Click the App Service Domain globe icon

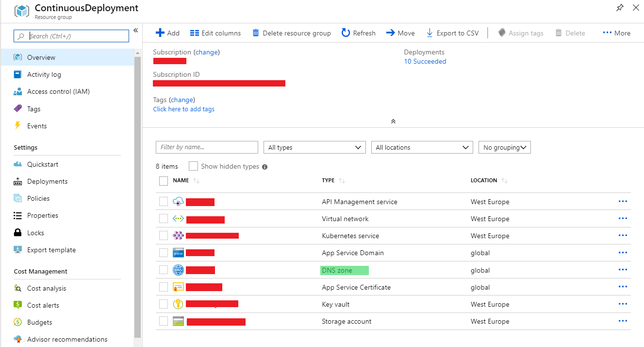(179, 252)
